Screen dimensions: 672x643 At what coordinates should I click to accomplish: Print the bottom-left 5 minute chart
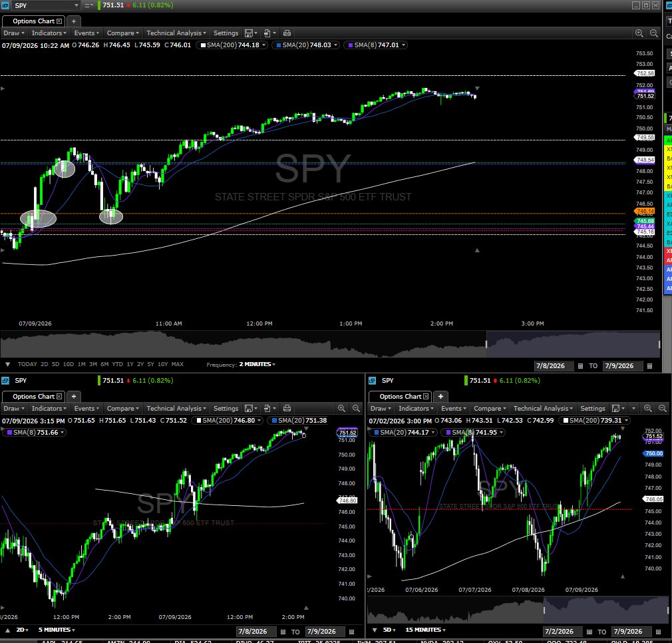(287, 409)
